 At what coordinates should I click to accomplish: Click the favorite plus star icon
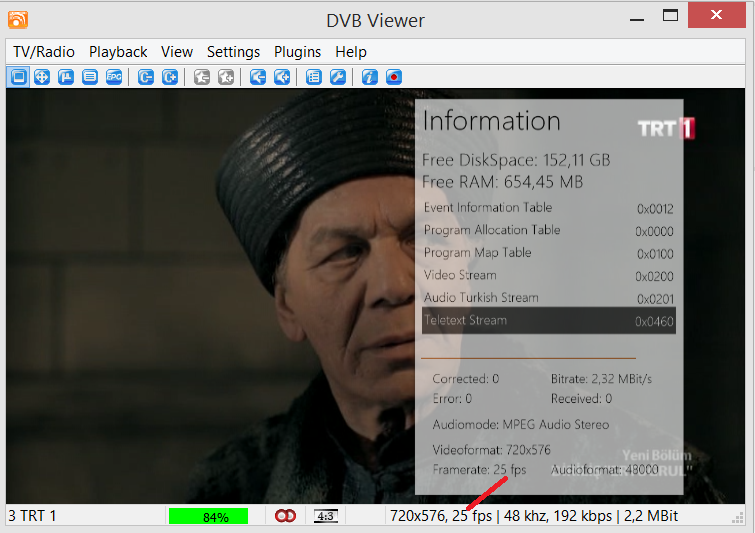point(226,77)
